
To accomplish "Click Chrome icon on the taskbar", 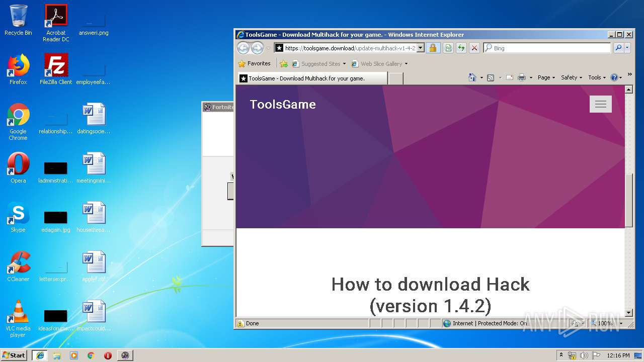I will (x=91, y=355).
